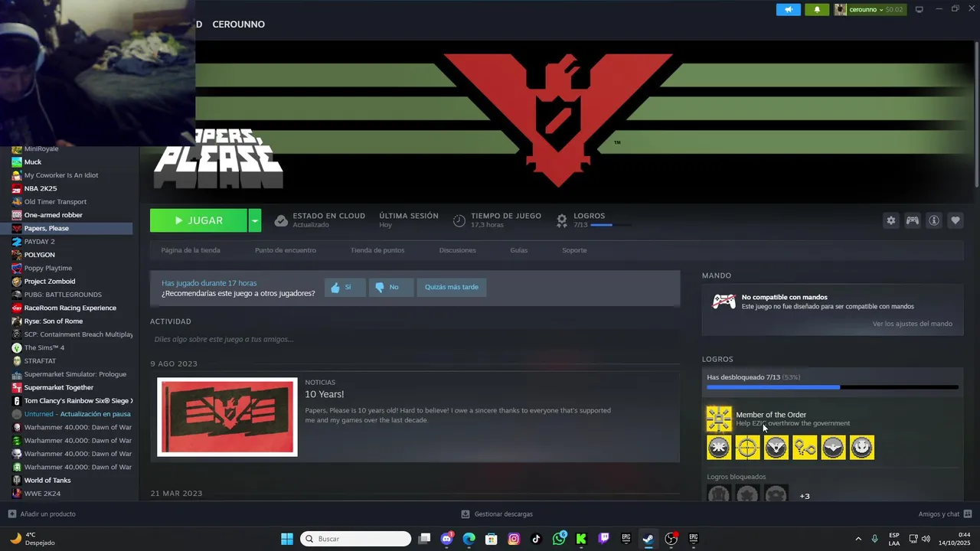
Task: Open Discord from the taskbar
Action: coord(446,539)
